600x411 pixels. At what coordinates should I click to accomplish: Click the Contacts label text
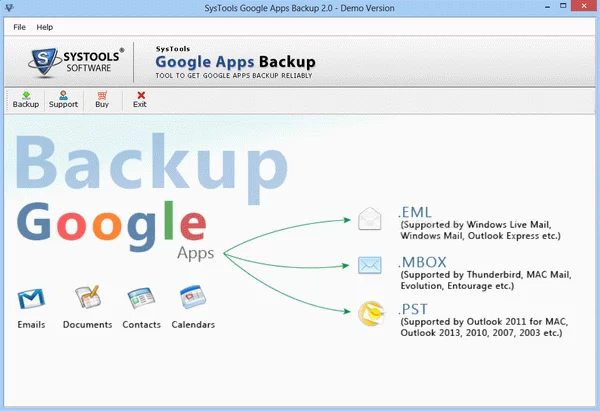[142, 325]
